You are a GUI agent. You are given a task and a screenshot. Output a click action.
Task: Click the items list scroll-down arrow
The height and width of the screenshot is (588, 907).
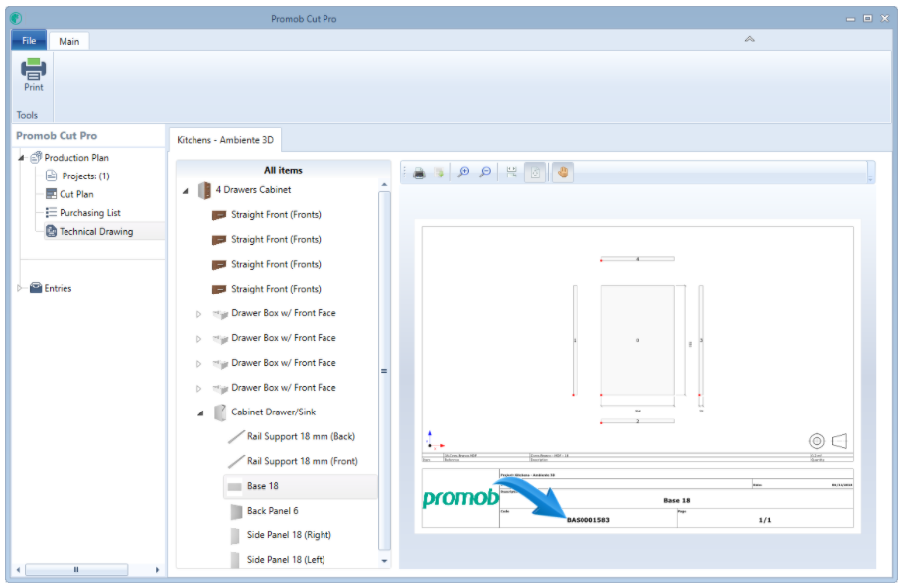tap(384, 561)
